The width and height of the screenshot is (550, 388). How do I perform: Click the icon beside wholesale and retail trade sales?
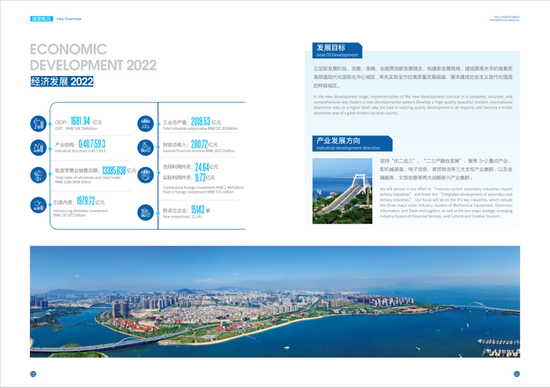tap(38, 175)
